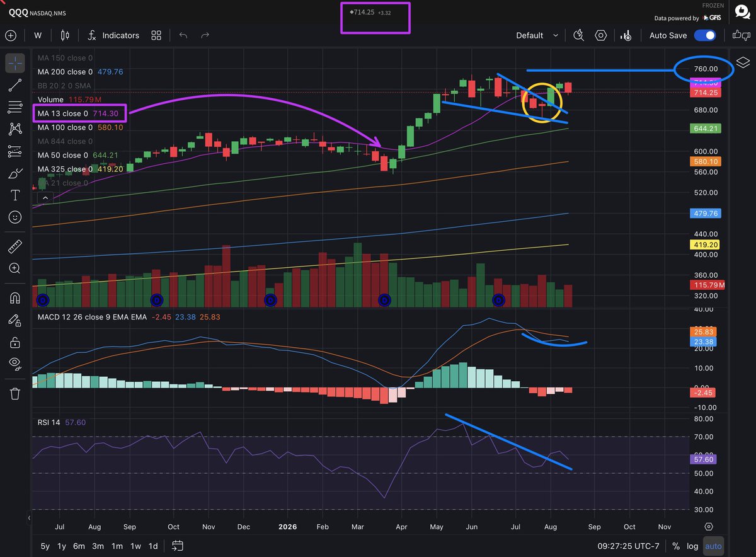Open the object tree layers icon
756x557 pixels.
click(743, 62)
